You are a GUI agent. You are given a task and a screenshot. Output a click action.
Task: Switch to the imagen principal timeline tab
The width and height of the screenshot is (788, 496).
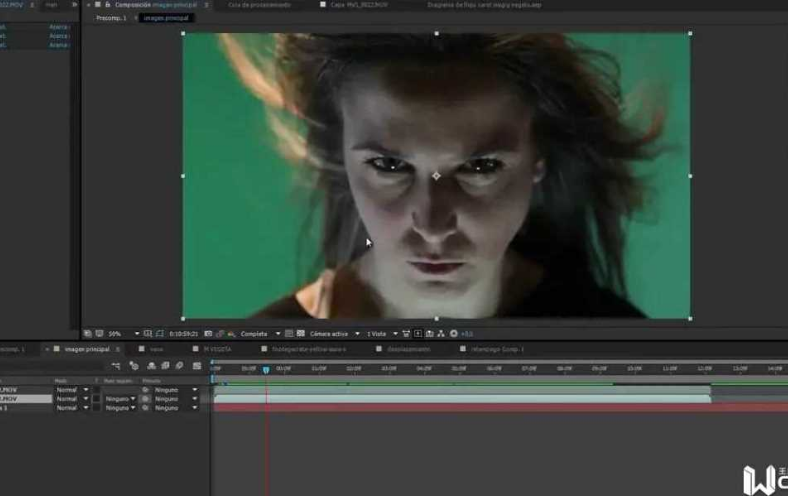coord(87,349)
